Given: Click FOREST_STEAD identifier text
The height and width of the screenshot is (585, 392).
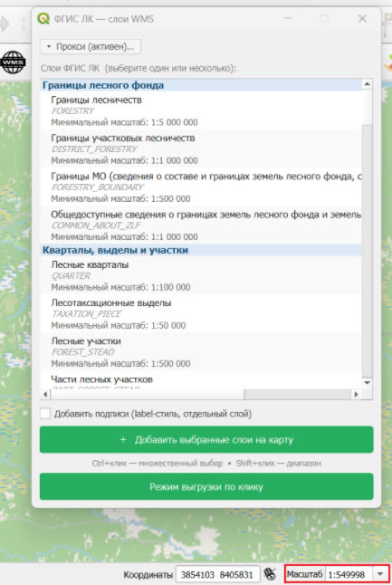Looking at the screenshot, I should 82,352.
